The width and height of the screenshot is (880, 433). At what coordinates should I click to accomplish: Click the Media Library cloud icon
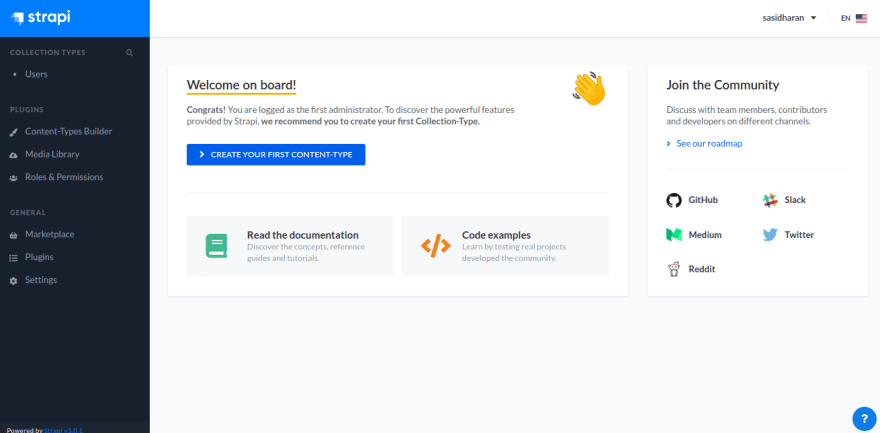coord(13,155)
